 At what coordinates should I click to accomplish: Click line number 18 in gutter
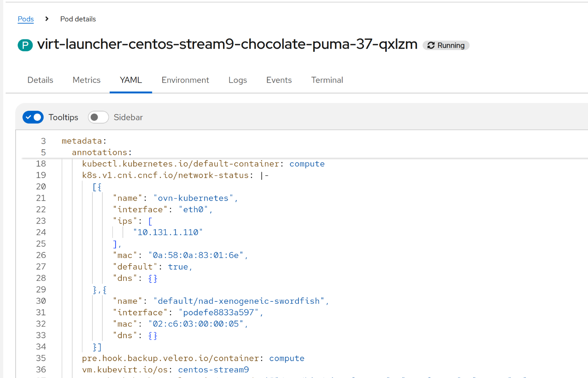(x=41, y=164)
